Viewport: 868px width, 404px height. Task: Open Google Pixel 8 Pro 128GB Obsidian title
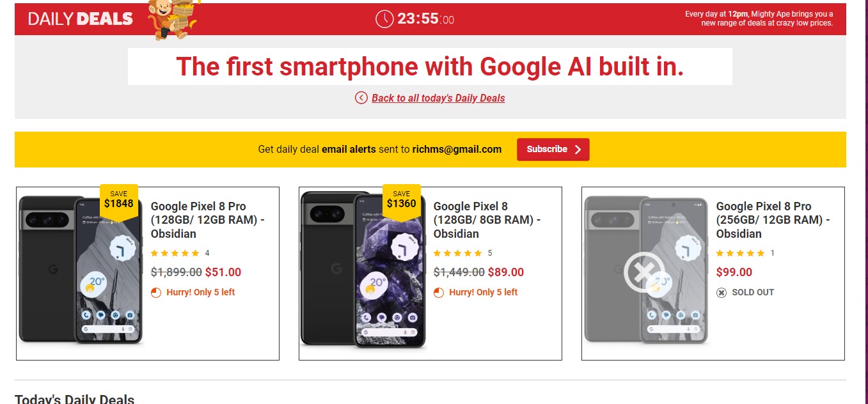(207, 220)
